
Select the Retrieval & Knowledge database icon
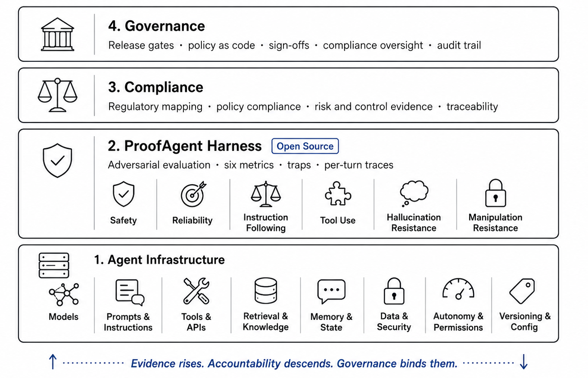[x=265, y=291]
